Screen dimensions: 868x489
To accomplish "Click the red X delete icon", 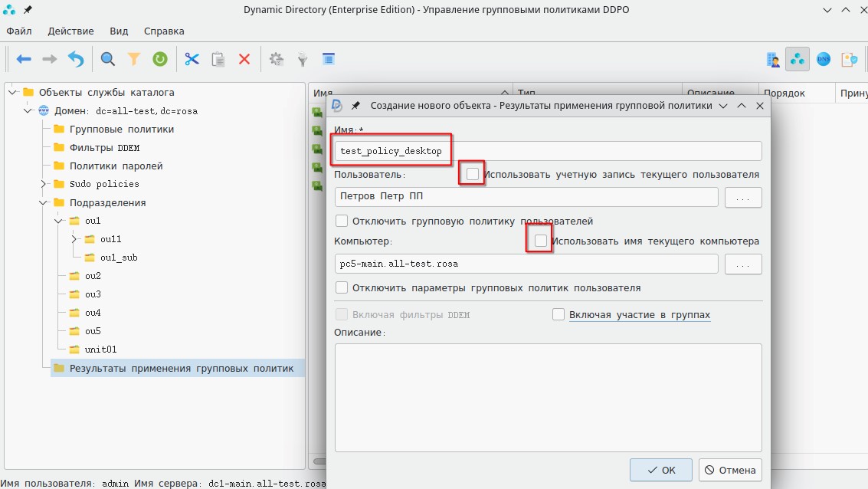I will pyautogui.click(x=244, y=59).
